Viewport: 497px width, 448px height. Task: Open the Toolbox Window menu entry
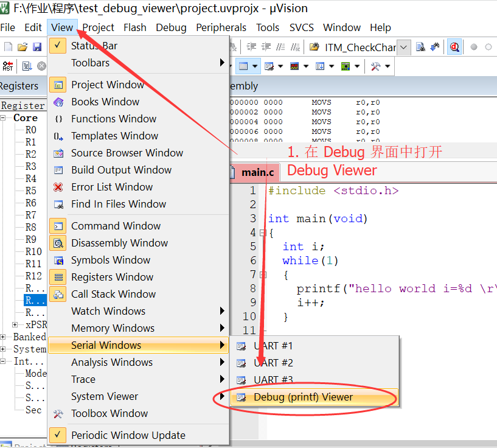click(139, 413)
